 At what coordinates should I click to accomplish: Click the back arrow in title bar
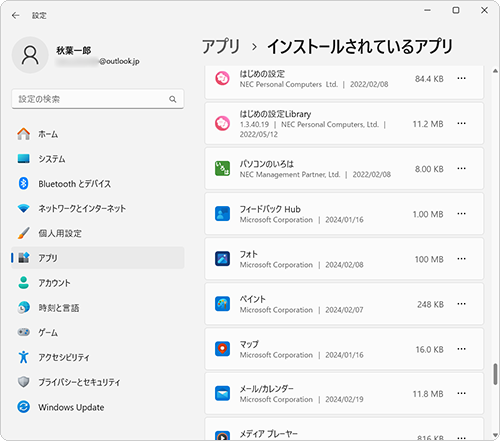click(x=16, y=15)
